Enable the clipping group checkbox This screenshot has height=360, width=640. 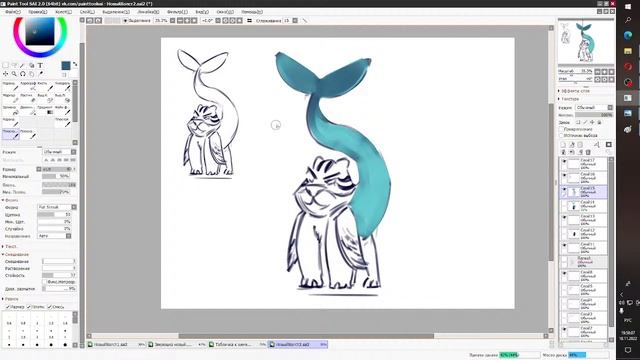point(561,129)
